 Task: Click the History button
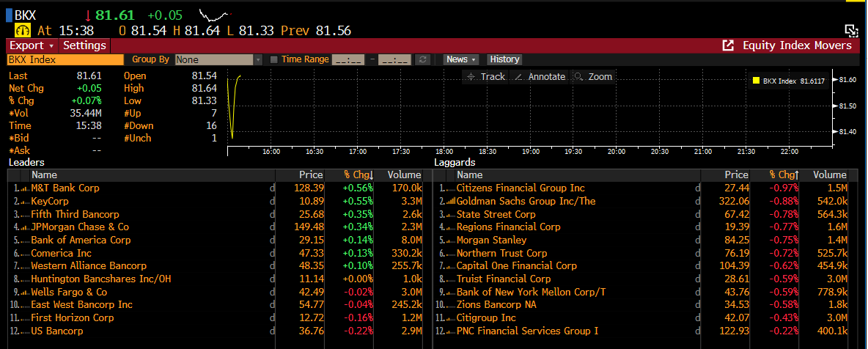tap(504, 59)
